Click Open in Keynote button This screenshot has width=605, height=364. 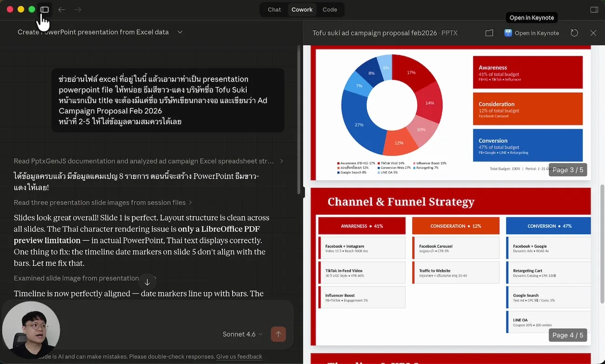(531, 33)
